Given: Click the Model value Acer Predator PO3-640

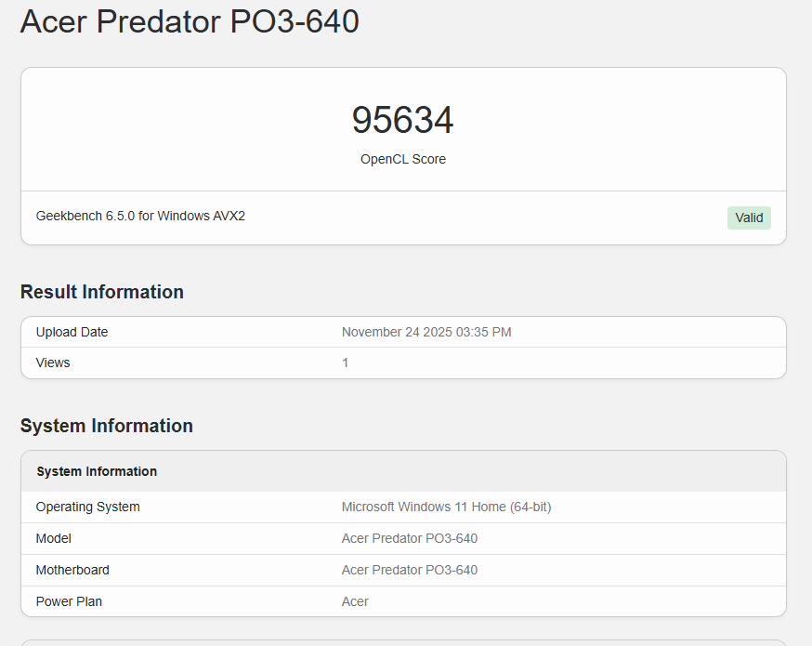Looking at the screenshot, I should click(410, 538).
